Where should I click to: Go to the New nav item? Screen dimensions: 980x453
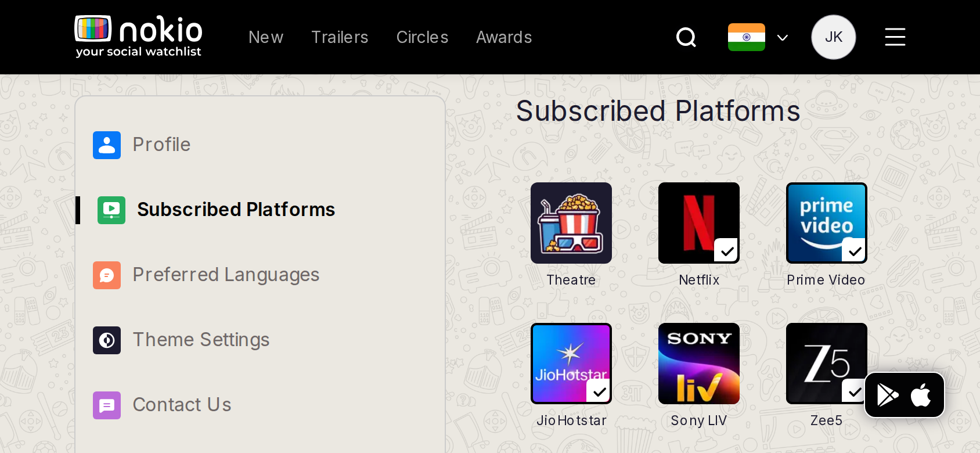[x=266, y=37]
